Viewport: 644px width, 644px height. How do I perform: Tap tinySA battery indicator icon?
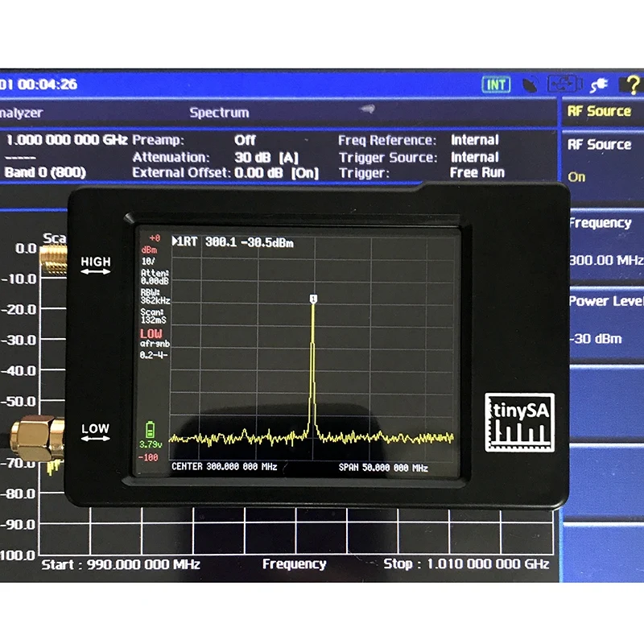tap(151, 429)
